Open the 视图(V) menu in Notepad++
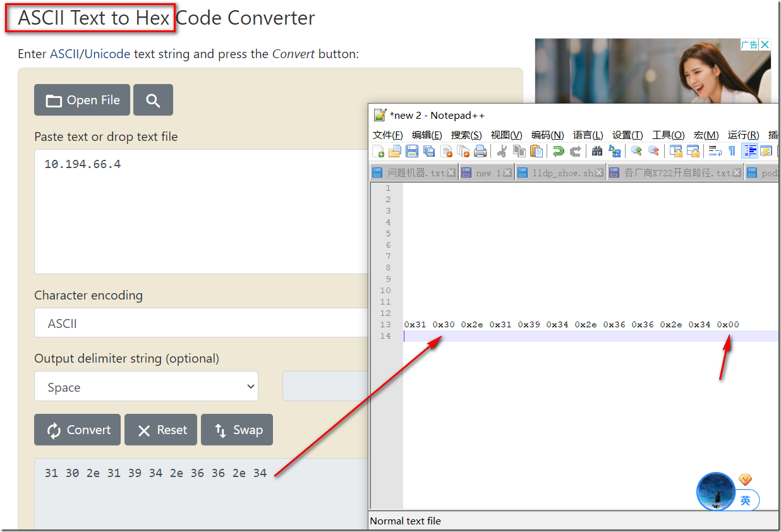 tap(506, 135)
